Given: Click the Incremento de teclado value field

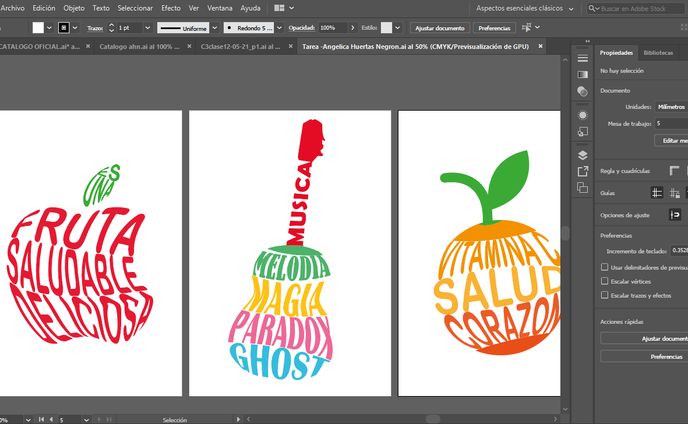Looking at the screenshot, I should point(679,250).
